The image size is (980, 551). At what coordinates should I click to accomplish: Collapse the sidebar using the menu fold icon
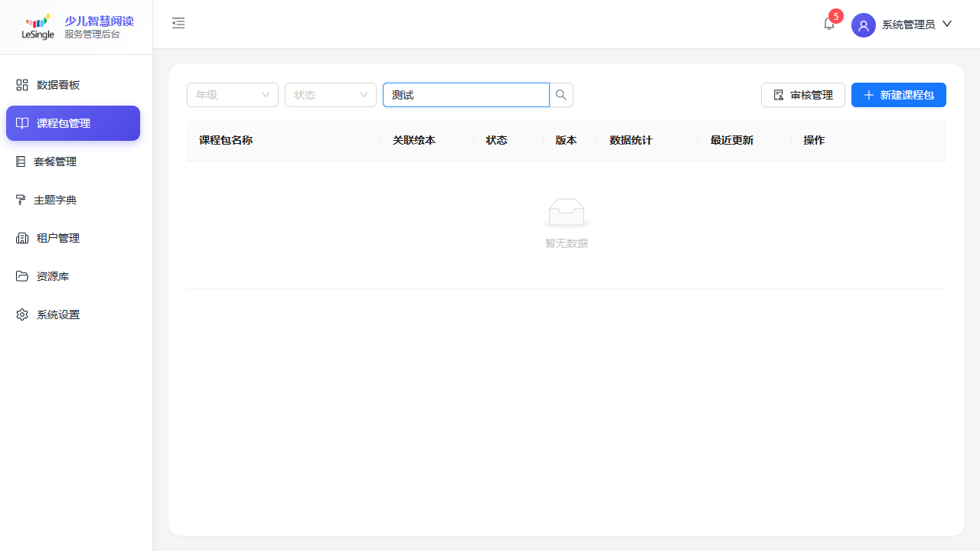(178, 23)
